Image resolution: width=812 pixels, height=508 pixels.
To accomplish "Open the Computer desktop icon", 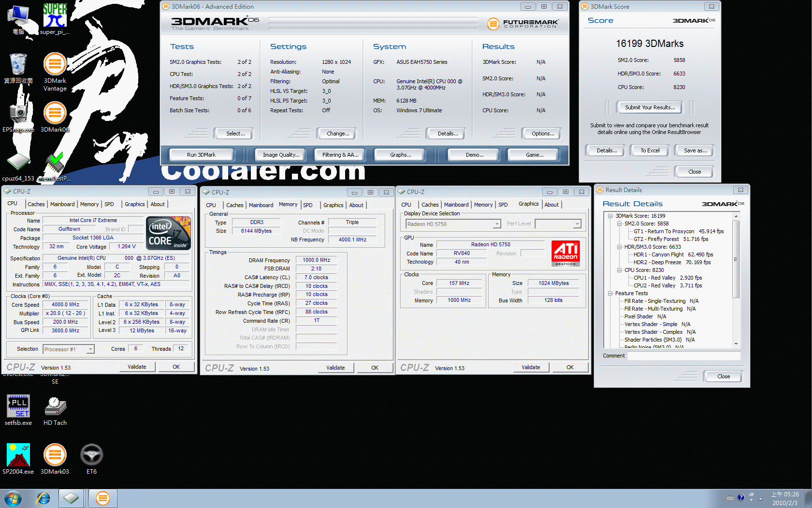I will [18, 19].
